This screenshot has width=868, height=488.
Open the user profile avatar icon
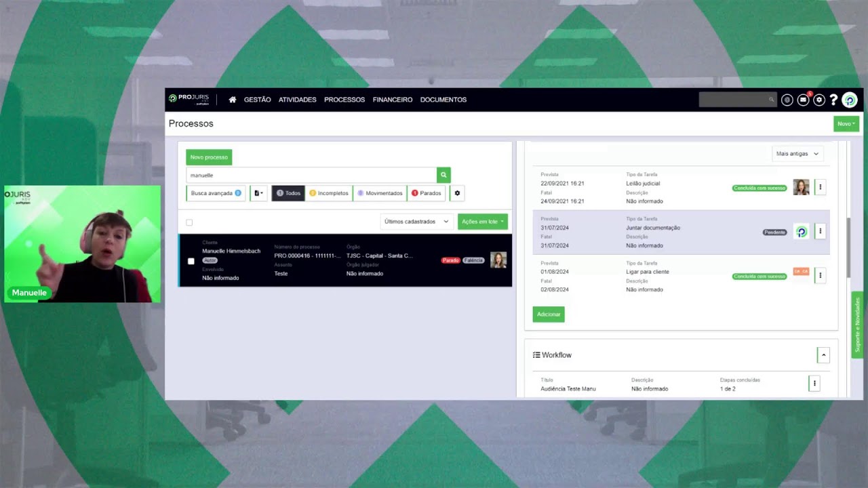click(x=850, y=100)
